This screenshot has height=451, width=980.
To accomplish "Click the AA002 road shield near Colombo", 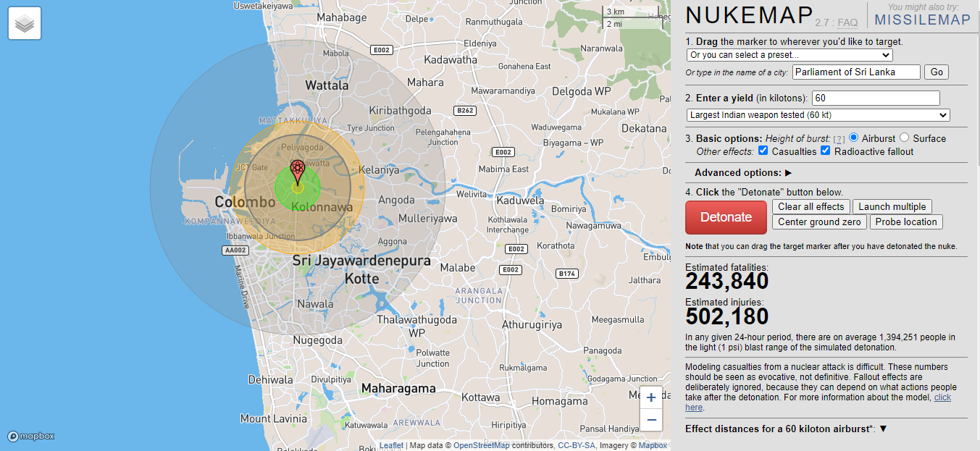I will (x=236, y=250).
